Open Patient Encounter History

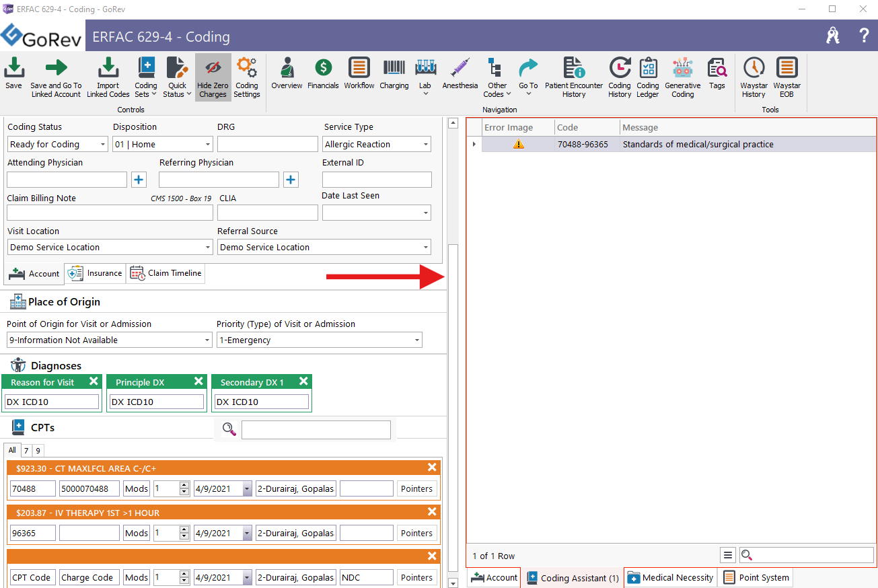tap(574, 77)
